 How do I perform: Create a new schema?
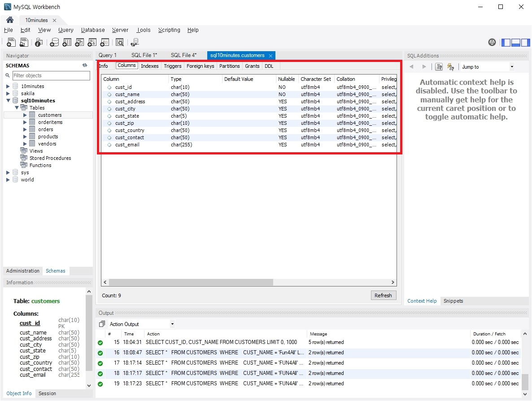click(x=54, y=42)
